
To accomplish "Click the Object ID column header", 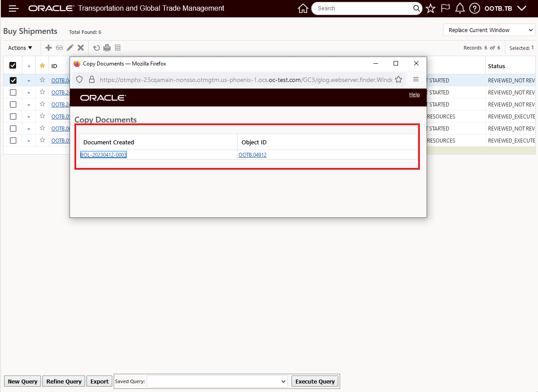I will [x=254, y=142].
